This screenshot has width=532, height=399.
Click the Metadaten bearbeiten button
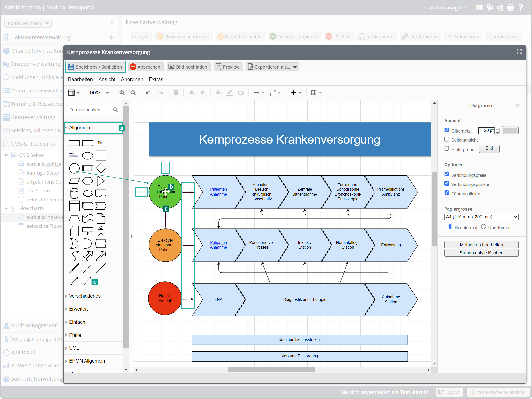(x=481, y=245)
